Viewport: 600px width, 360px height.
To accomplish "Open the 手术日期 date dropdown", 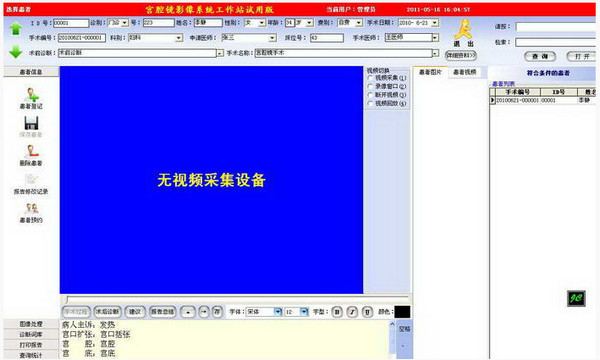I will tap(435, 23).
